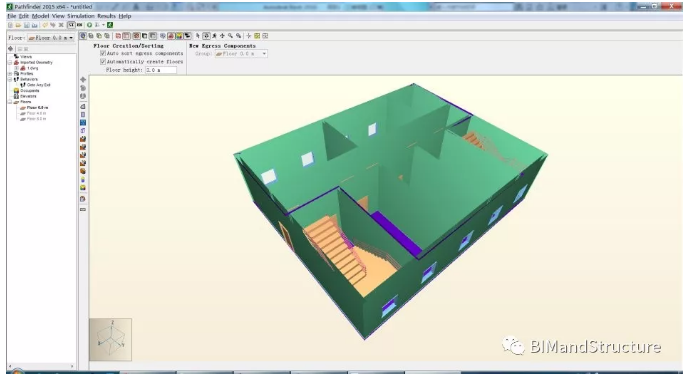This screenshot has width=692, height=383.
Task: Click the diamond icon above the tree
Action: coord(11,49)
